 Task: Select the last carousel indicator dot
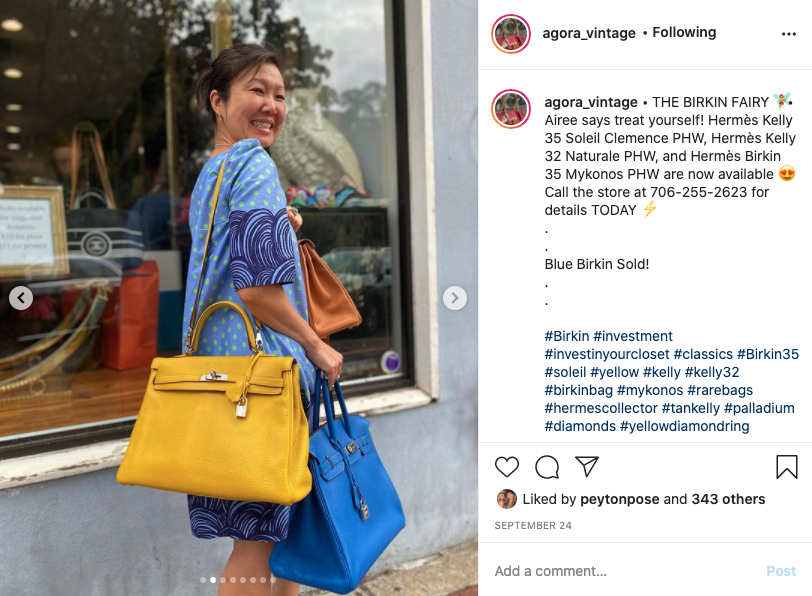272,580
